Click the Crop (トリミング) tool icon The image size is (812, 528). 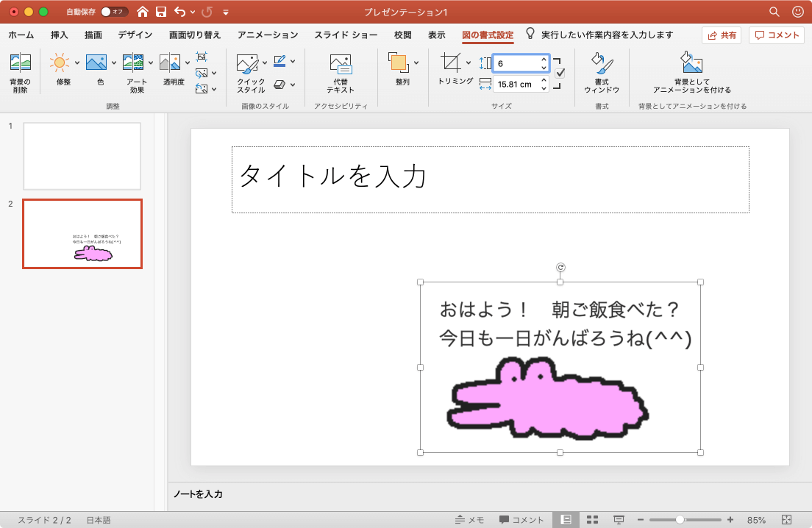coord(451,63)
